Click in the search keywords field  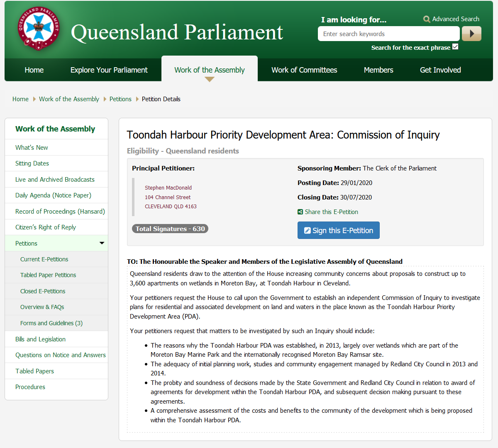coord(389,34)
